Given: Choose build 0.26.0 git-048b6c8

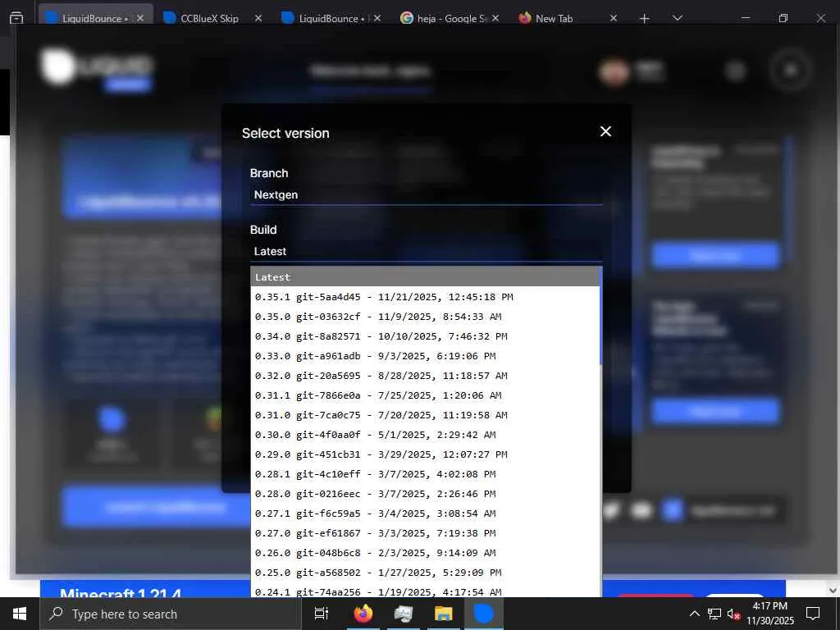Looking at the screenshot, I should [x=425, y=553].
